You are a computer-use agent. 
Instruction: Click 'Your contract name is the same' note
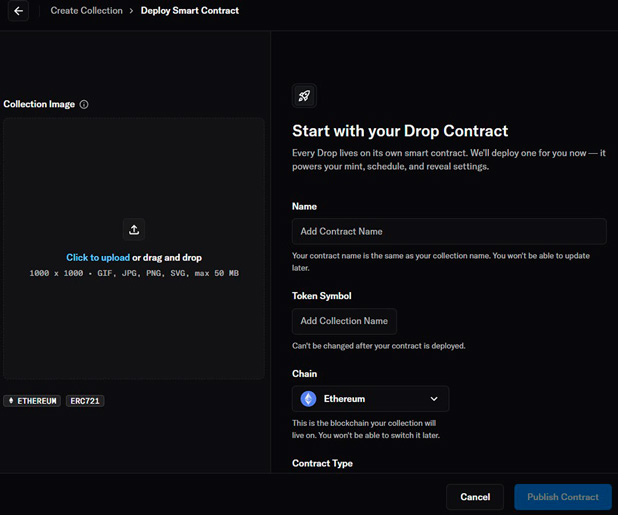[441, 262]
